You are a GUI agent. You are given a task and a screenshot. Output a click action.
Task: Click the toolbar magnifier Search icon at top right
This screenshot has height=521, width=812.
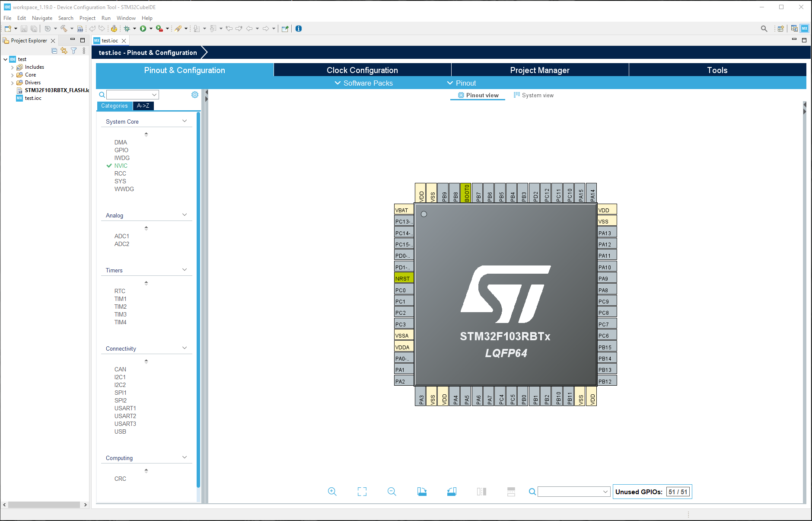(764, 29)
